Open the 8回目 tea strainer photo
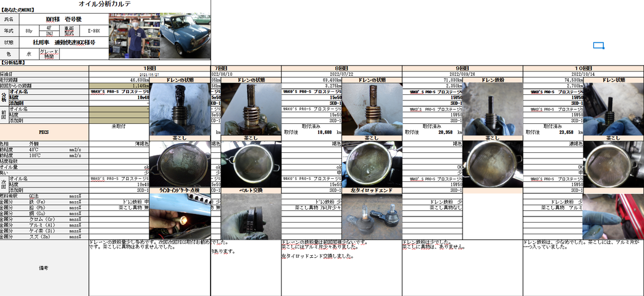 tap(372, 164)
